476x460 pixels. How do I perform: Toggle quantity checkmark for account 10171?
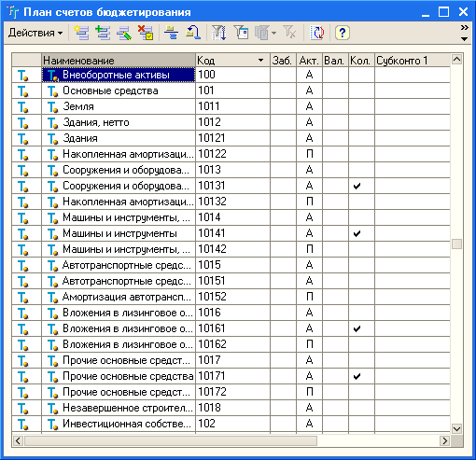point(357,376)
